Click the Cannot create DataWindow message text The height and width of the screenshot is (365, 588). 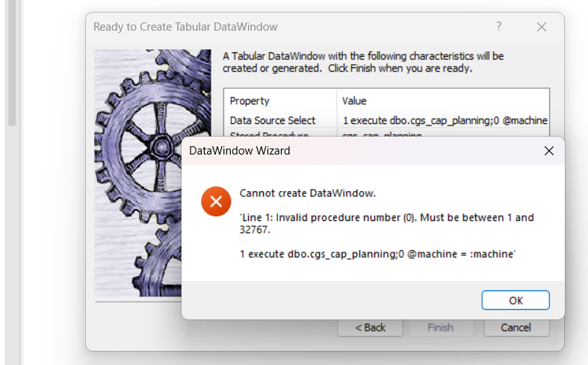click(308, 193)
